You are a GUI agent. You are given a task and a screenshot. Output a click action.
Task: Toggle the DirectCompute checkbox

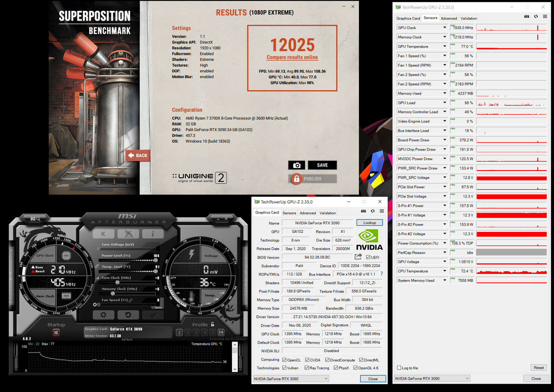pyautogui.click(x=327, y=360)
